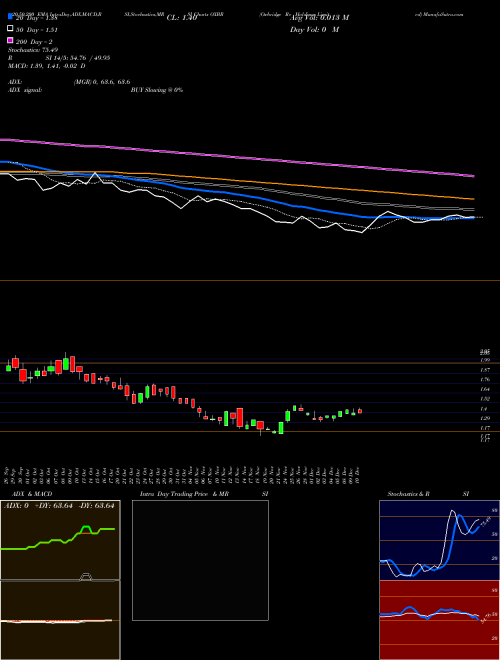Click the 1.29 price axis label

484,418
